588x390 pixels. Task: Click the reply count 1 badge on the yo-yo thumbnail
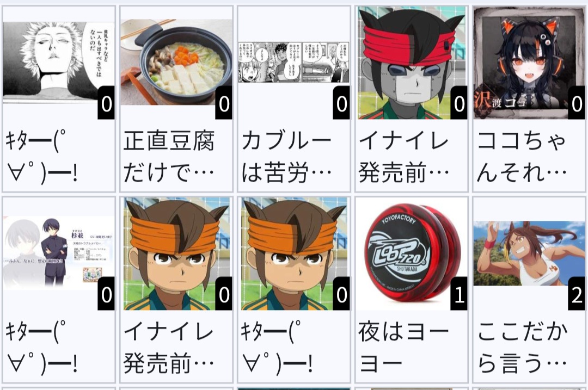coord(459,294)
